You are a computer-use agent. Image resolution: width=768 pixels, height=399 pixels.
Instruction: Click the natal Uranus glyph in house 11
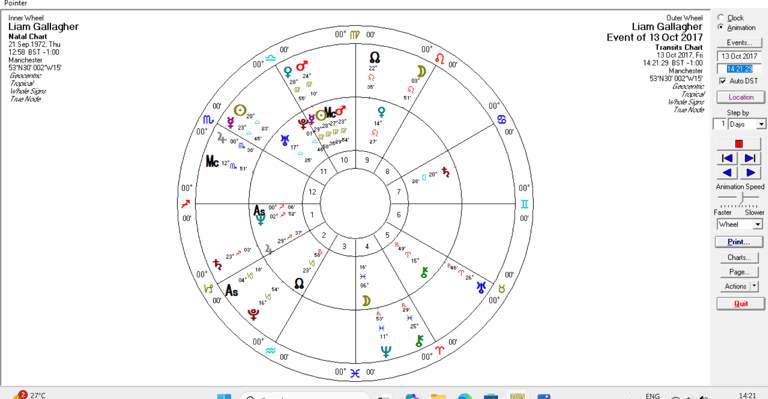[285, 141]
